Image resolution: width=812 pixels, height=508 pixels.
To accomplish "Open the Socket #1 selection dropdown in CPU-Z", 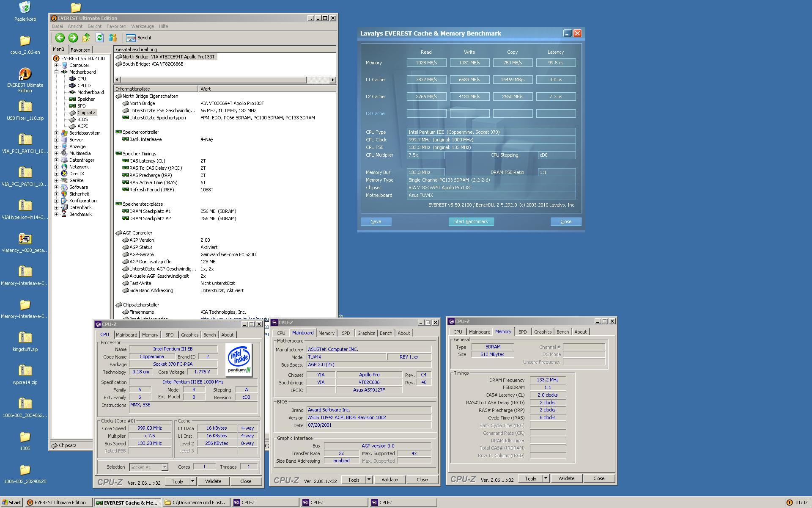I will coord(165,467).
